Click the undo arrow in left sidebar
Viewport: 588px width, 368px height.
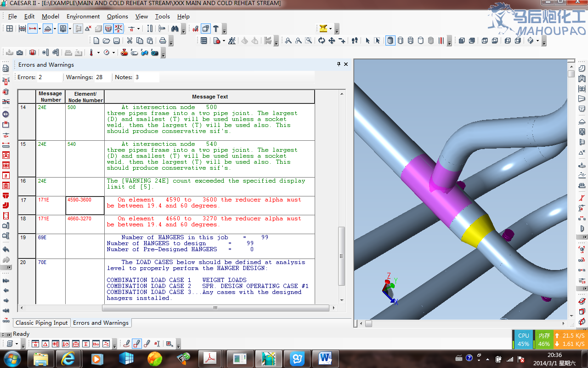click(x=6, y=249)
